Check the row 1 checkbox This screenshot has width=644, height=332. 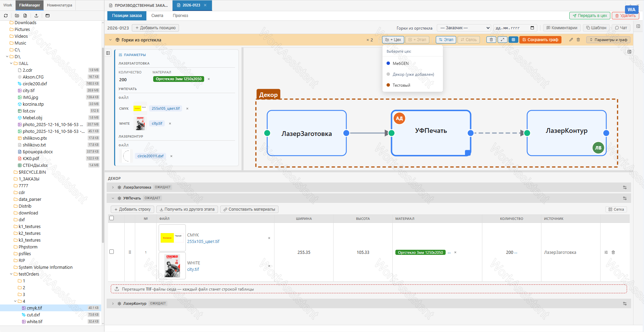111,252
